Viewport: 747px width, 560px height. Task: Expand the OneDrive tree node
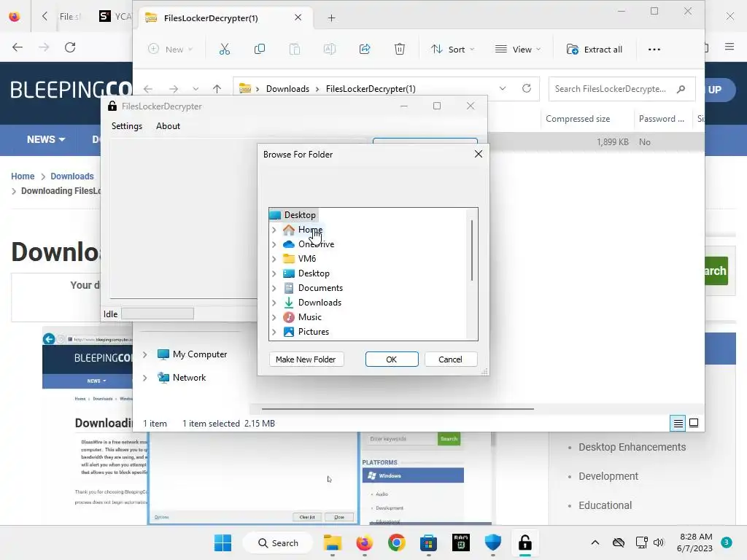pos(274,244)
